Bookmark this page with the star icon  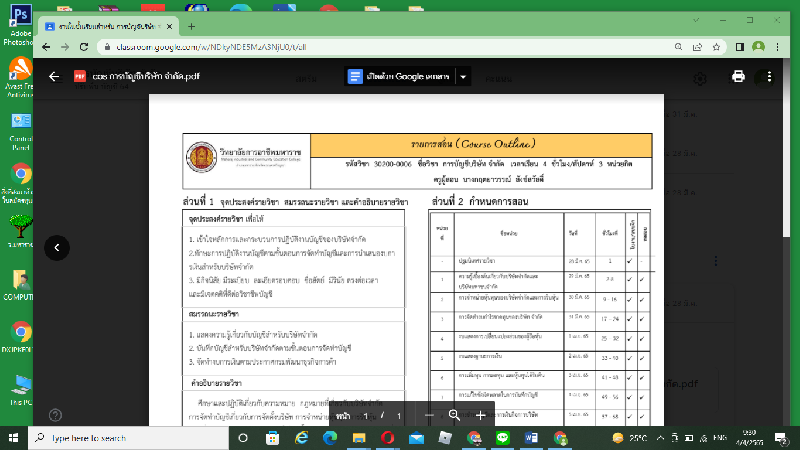(716, 47)
